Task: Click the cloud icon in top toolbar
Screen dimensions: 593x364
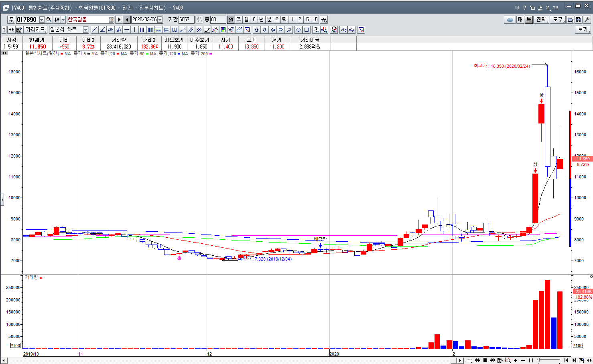Action: click(510, 19)
